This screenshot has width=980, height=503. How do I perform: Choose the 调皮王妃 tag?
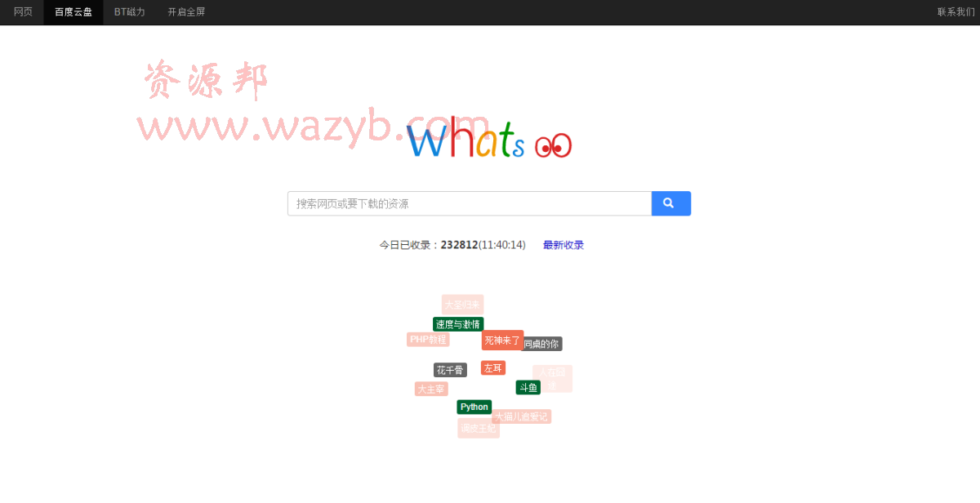(x=479, y=429)
